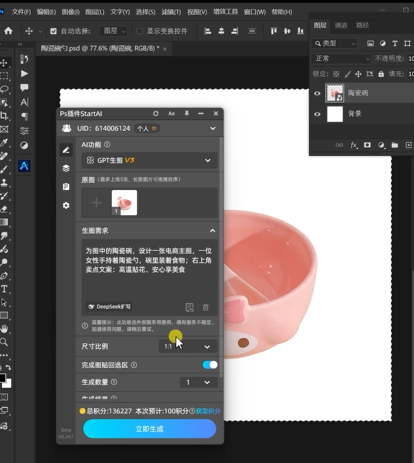The width and height of the screenshot is (414, 463).
Task: Select the Clone Stamp tool
Action: tap(4, 183)
